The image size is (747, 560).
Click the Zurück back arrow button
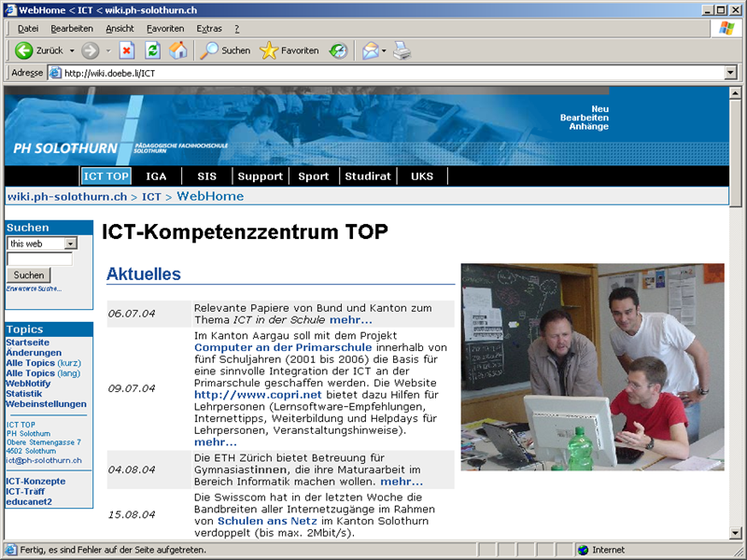click(x=24, y=50)
